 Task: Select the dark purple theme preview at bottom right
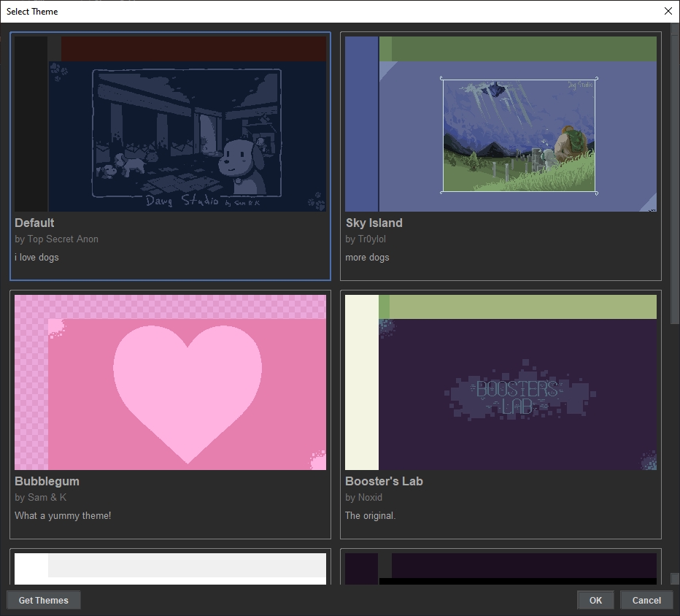(x=501, y=569)
